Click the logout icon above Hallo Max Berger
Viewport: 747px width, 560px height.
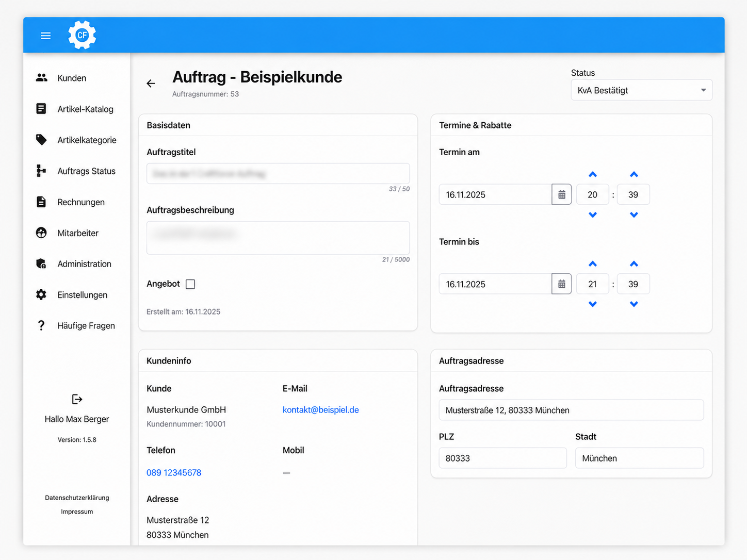click(77, 399)
